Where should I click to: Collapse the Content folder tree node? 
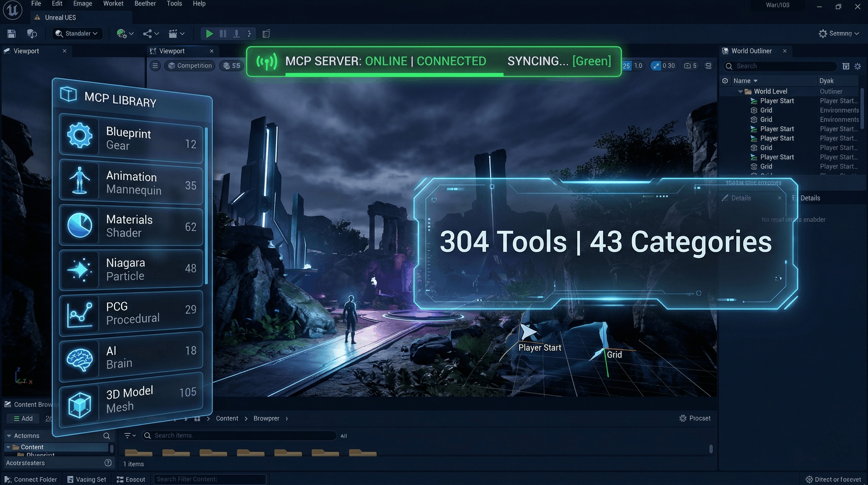click(x=8, y=447)
